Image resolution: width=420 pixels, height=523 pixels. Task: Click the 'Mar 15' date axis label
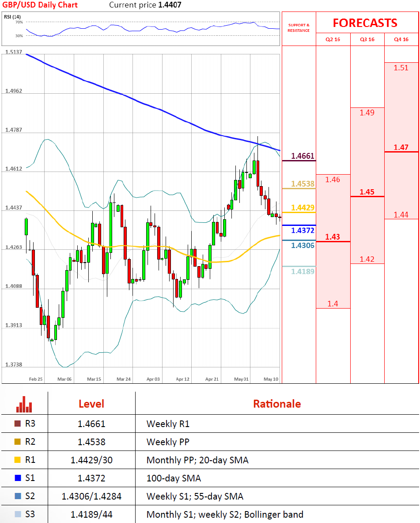[94, 379]
